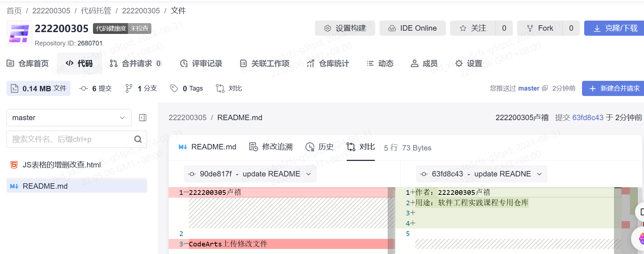View the 1 分支 branches

click(141, 88)
